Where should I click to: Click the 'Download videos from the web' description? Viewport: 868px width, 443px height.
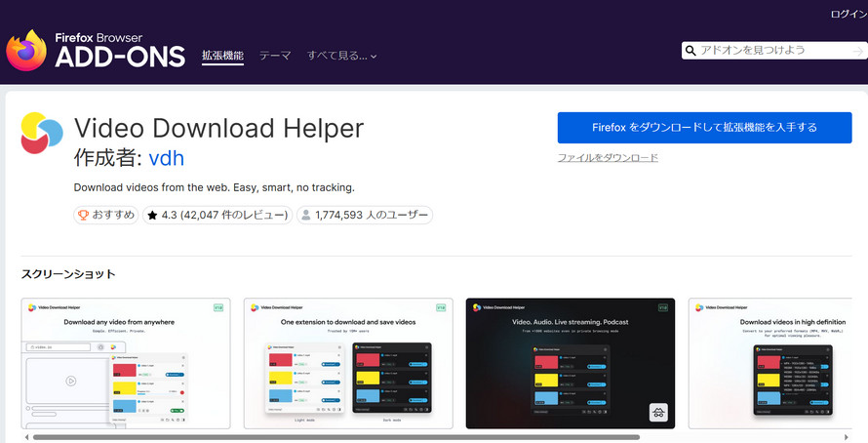pos(215,187)
